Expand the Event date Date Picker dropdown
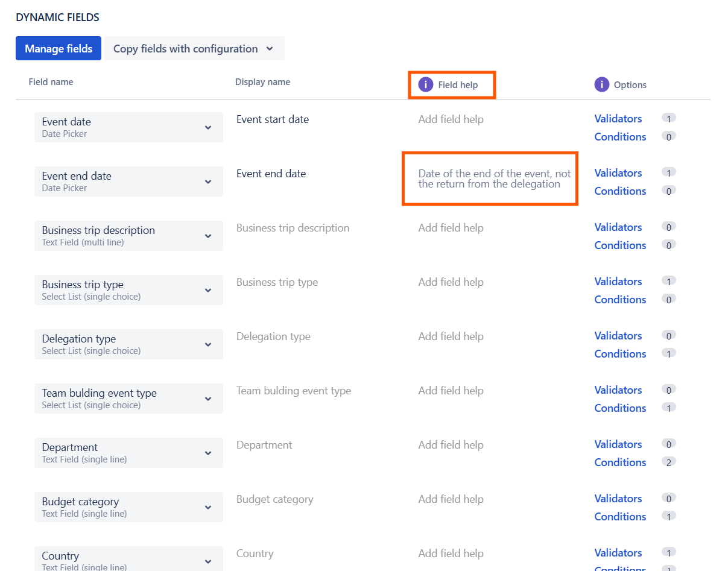Screen dimensions: 728x571 point(209,127)
